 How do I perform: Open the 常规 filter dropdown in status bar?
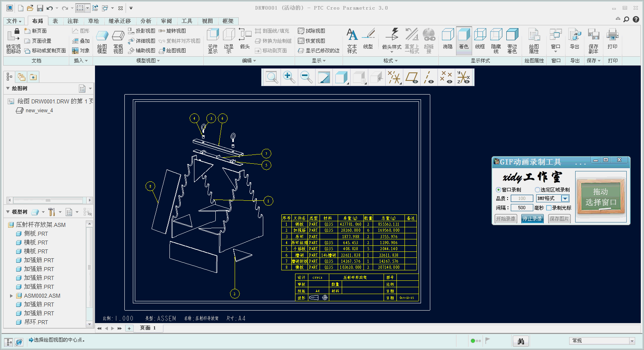coord(632,341)
